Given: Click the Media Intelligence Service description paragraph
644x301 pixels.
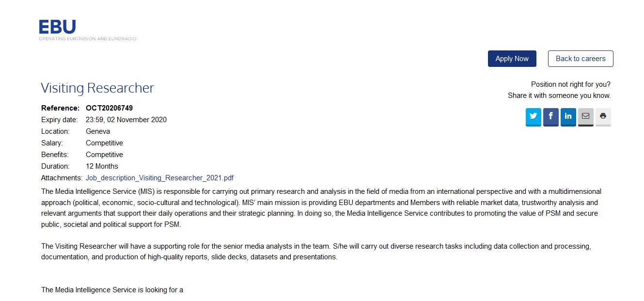Looking at the screenshot, I should pyautogui.click(x=321, y=208).
